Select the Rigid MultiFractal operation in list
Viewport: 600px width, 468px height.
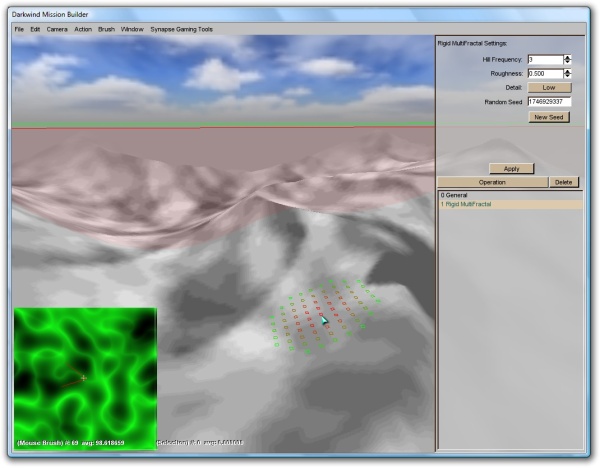[x=473, y=204]
